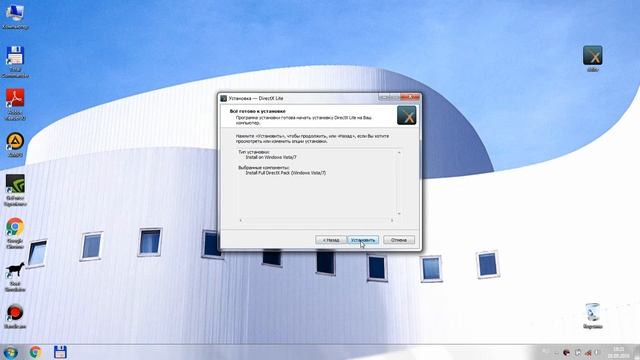Screen dimensions: 640x360
Task: Open the GeForce Experience desktop shortcut
Action: point(15,190)
